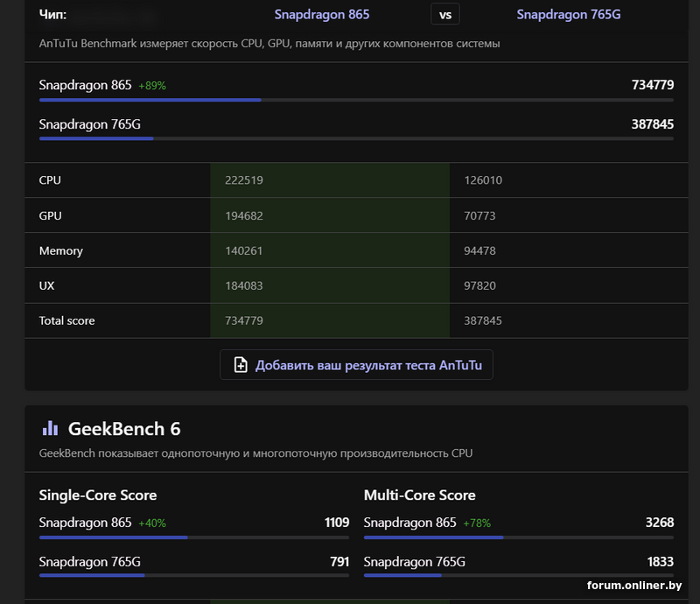Click the bar chart icon beside GeekBench 6
This screenshot has width=700, height=604.
click(50, 429)
